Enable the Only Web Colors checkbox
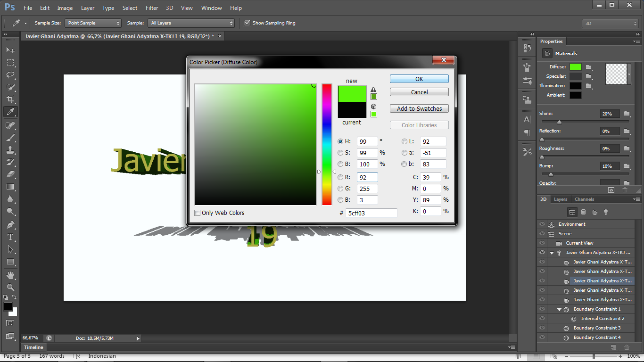644x362 pixels. pyautogui.click(x=197, y=213)
